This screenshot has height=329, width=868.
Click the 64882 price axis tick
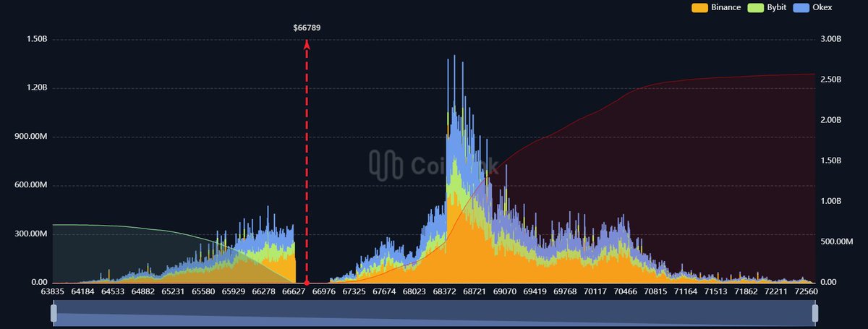(143, 292)
